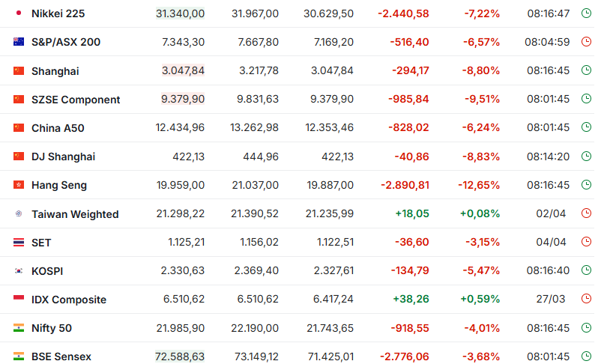Click green clock icon in Hang Seng row

[x=587, y=185]
